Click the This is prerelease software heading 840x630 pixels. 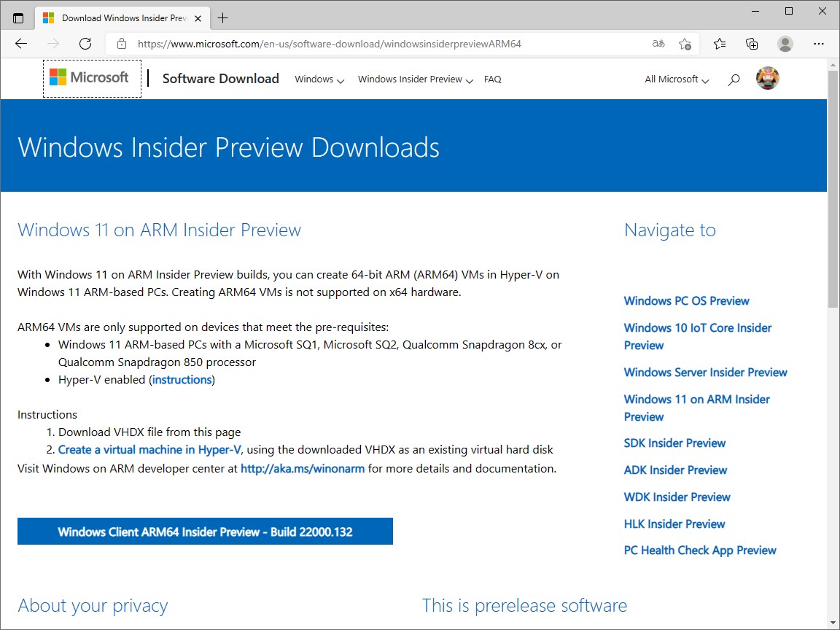(524, 605)
